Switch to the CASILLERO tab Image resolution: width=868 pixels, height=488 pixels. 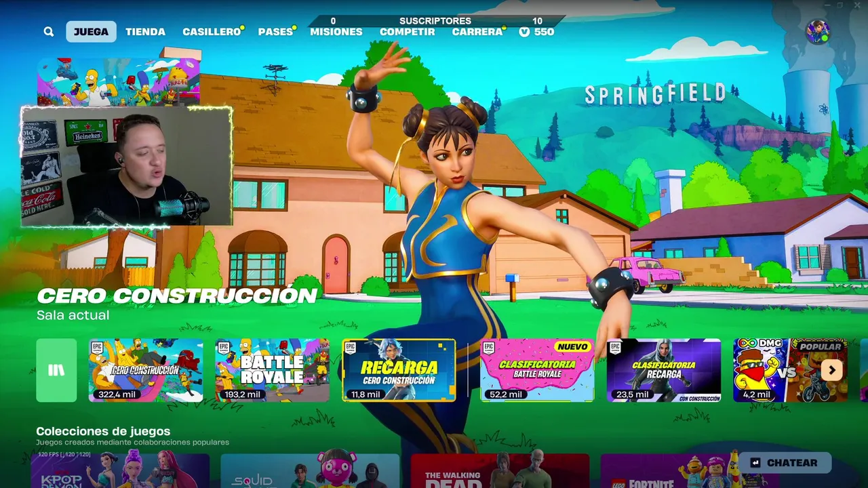coord(212,32)
